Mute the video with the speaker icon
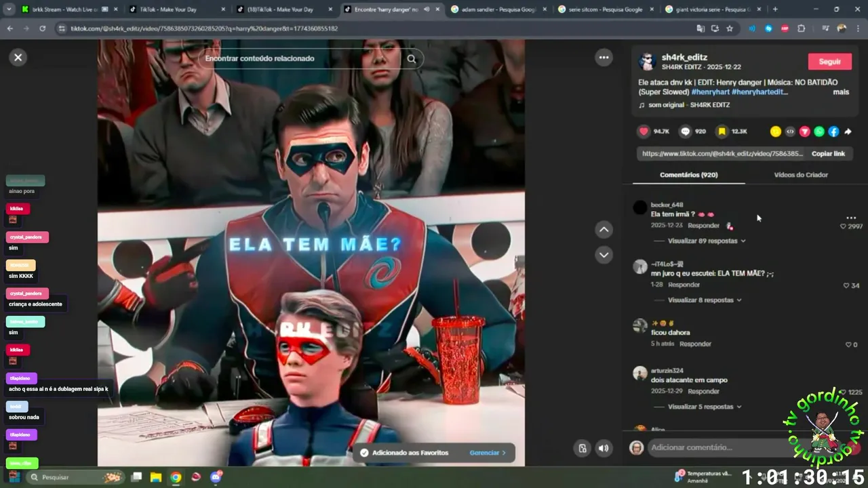 pyautogui.click(x=603, y=448)
